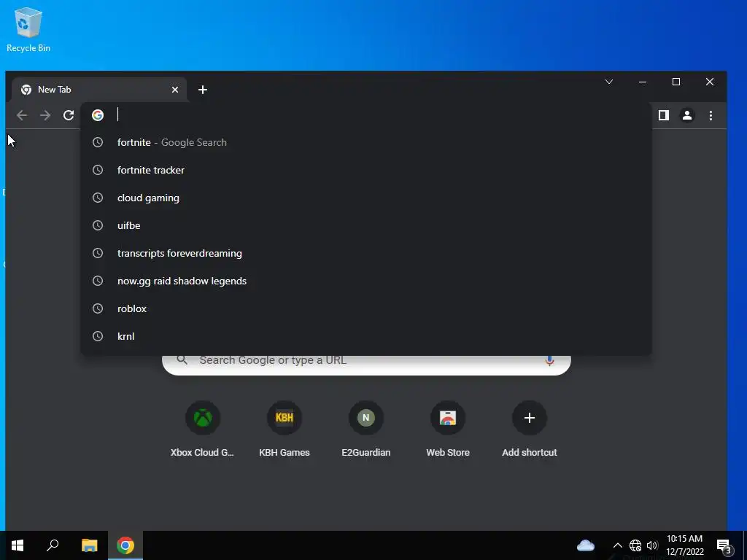Click the Chrome back arrow
Viewport: 747px width, 560px height.
[22, 115]
